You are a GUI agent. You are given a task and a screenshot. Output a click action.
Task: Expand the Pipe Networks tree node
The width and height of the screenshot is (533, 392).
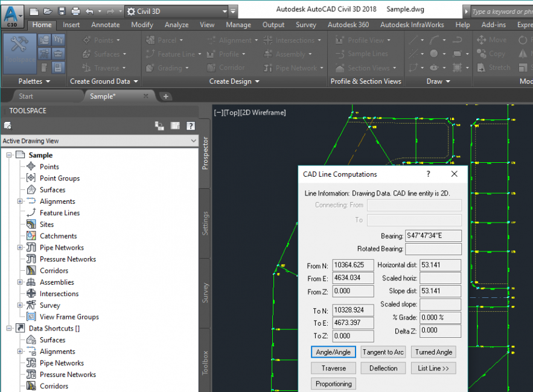[x=20, y=247]
